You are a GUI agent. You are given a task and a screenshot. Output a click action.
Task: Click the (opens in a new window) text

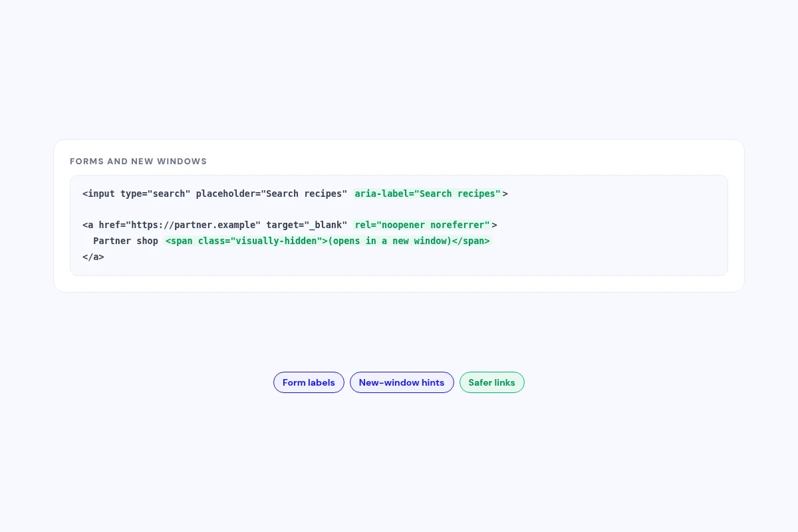pos(390,241)
